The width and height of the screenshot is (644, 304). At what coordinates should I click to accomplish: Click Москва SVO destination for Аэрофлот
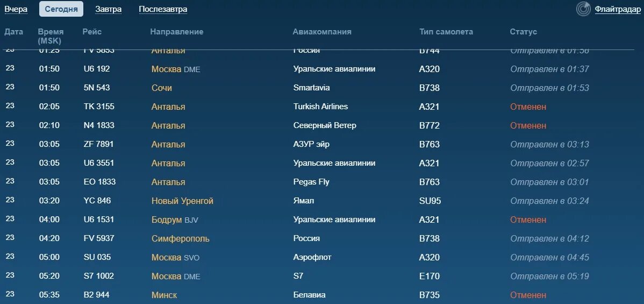click(175, 258)
